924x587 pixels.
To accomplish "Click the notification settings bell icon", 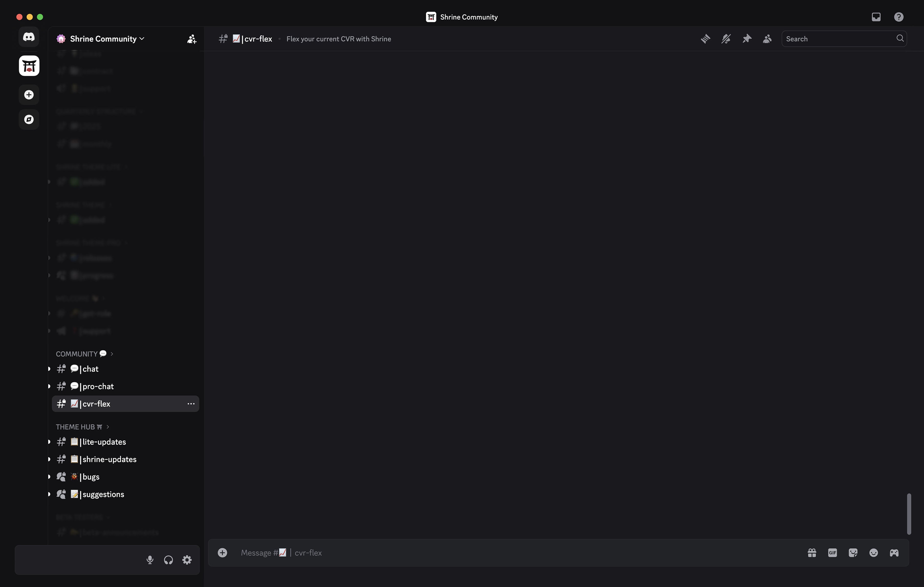I will [725, 39].
